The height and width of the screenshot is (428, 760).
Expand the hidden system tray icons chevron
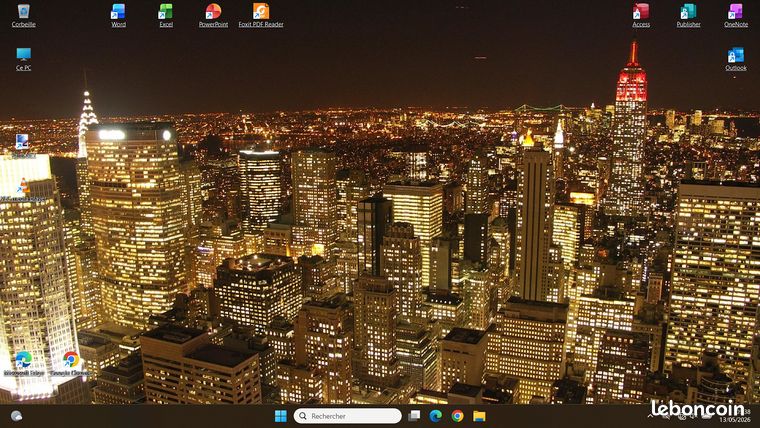click(x=650, y=416)
